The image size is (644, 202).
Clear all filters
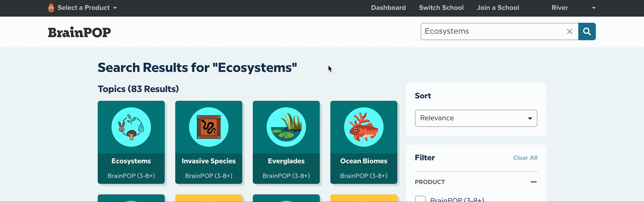click(525, 158)
